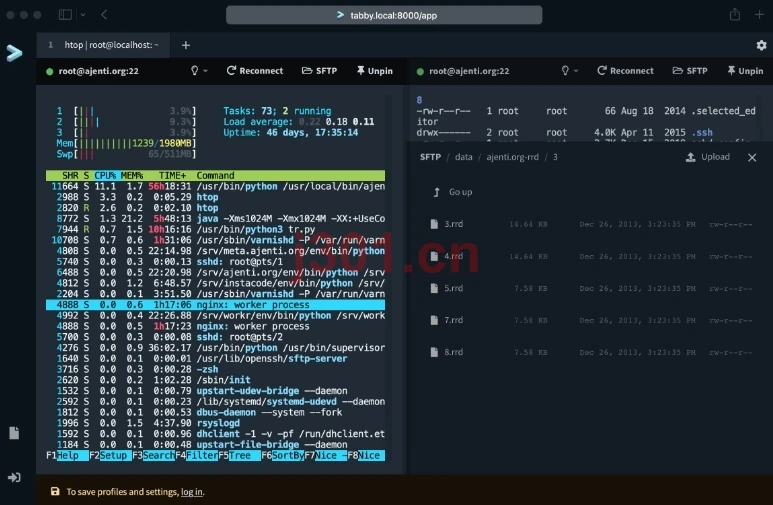The image size is (773, 505).
Task: Click Reconnect in right pane toolbar
Action: [x=625, y=71]
